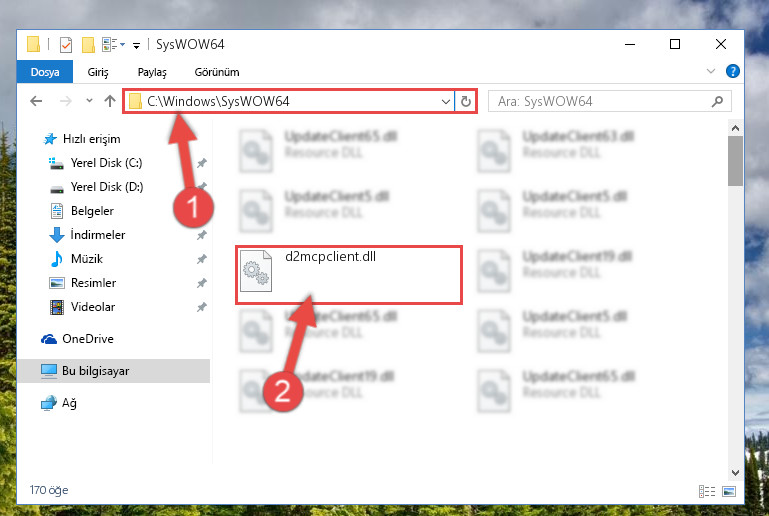Click the Back navigation arrow
This screenshot has height=516, width=769.
(x=36, y=102)
